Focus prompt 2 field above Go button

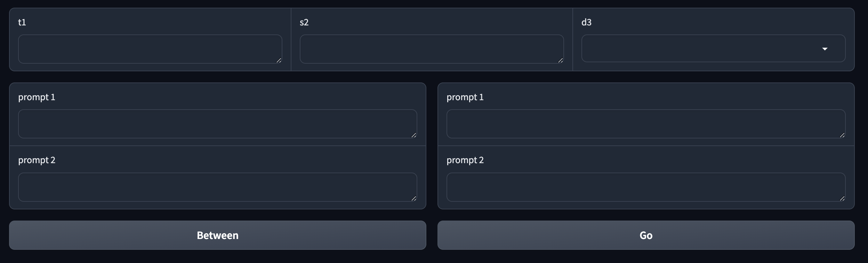tap(646, 187)
